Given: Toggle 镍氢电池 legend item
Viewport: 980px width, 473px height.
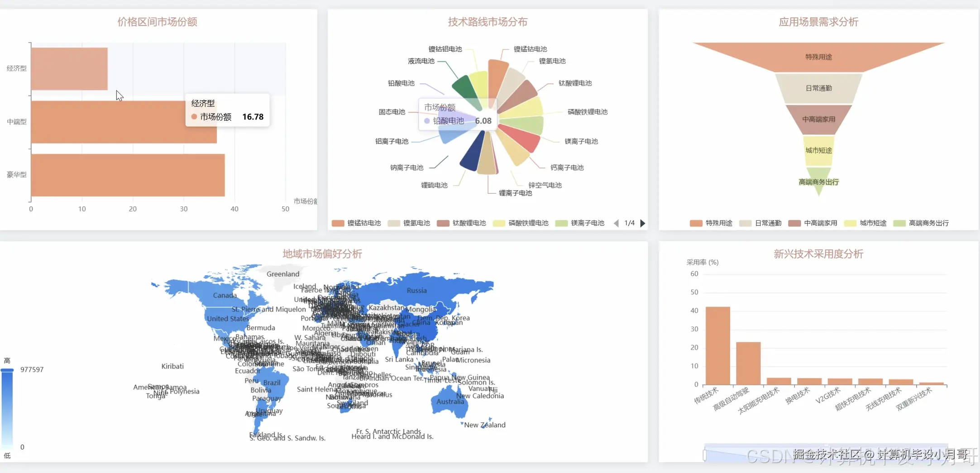Looking at the screenshot, I should coord(409,223).
